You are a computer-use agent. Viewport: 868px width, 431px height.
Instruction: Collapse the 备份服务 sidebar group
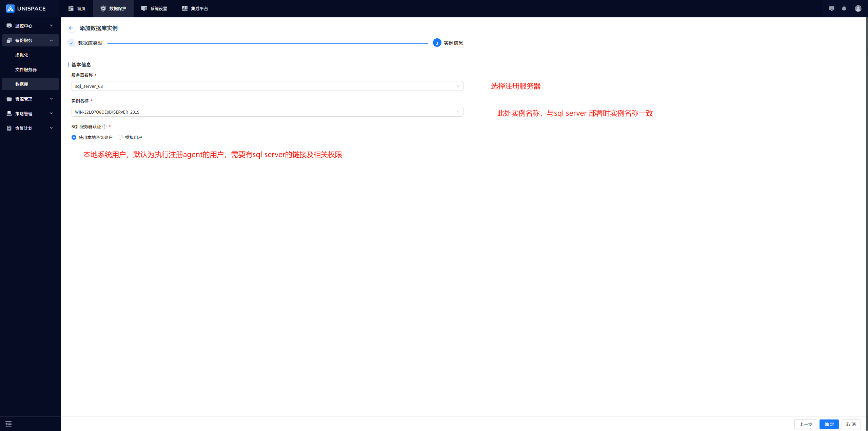(x=30, y=40)
